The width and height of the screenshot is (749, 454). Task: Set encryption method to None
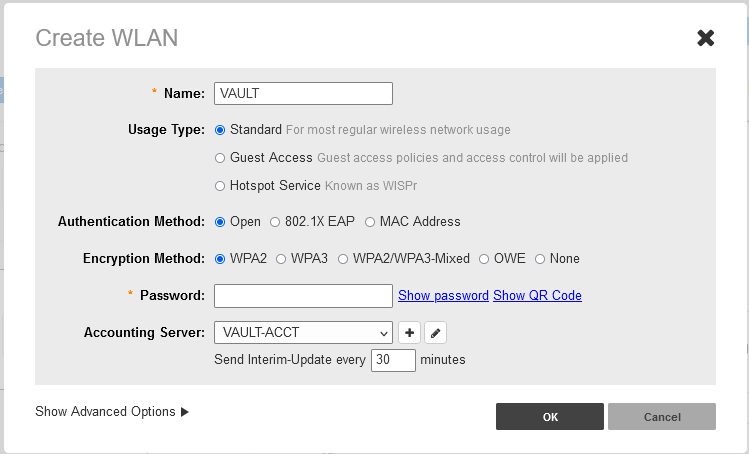[x=540, y=259]
